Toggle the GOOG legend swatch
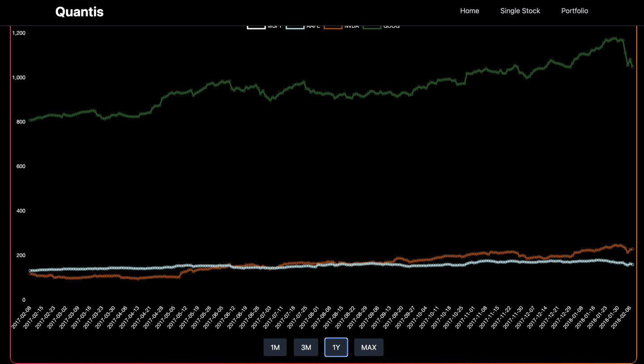Viewport: 644px width, 364px height. point(372,27)
